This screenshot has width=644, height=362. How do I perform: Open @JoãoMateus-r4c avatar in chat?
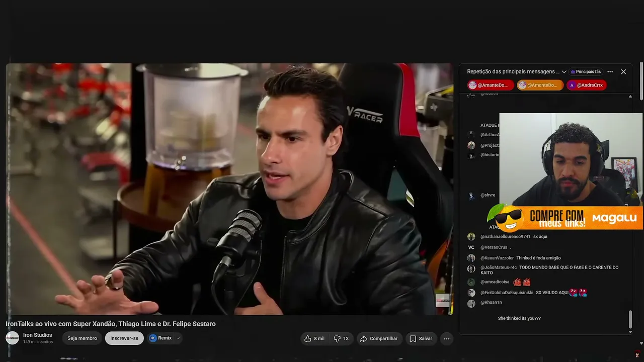click(471, 269)
